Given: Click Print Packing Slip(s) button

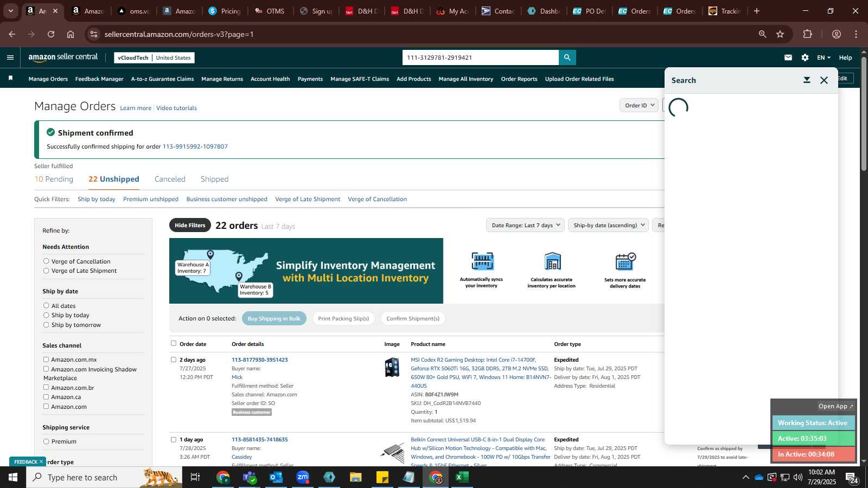Looking at the screenshot, I should [343, 318].
